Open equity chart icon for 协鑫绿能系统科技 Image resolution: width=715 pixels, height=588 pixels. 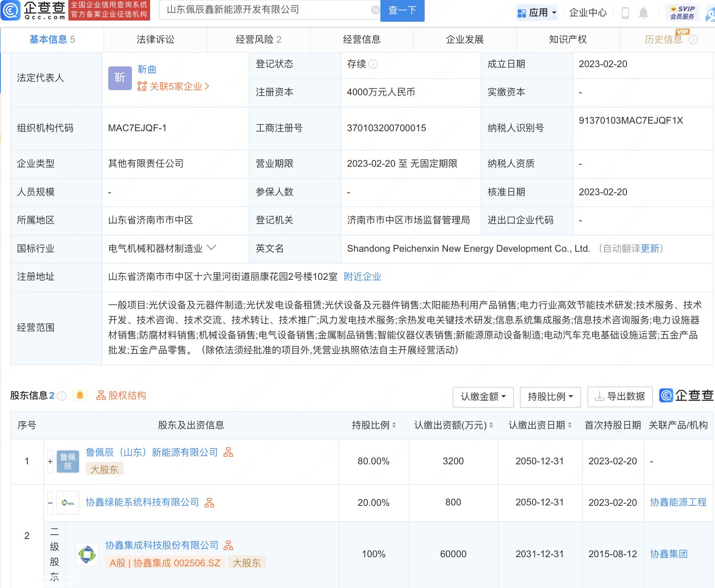click(x=209, y=502)
